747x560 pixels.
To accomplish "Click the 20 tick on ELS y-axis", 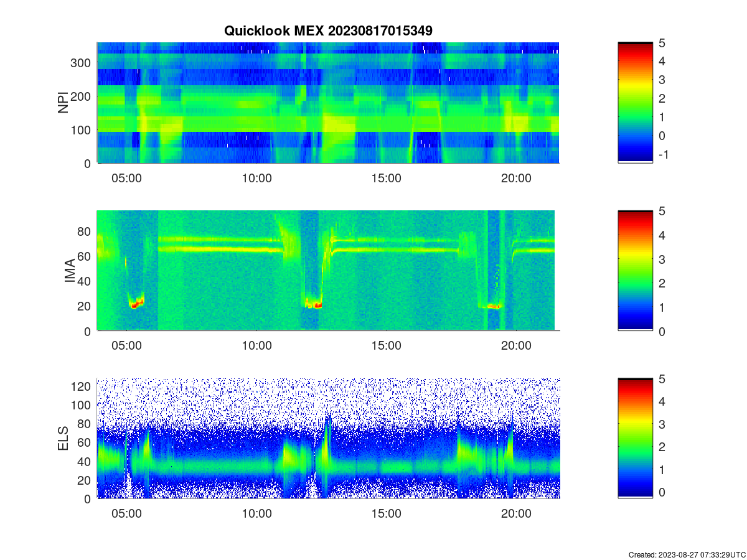I will (x=85, y=480).
